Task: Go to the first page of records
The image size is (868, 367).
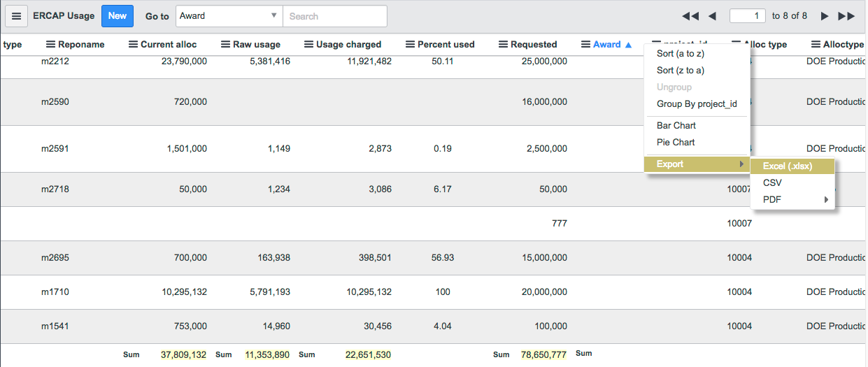Action: (x=690, y=16)
